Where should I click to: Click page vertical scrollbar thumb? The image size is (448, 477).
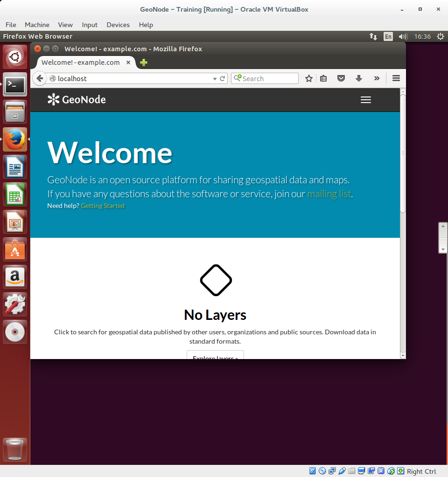click(x=403, y=153)
